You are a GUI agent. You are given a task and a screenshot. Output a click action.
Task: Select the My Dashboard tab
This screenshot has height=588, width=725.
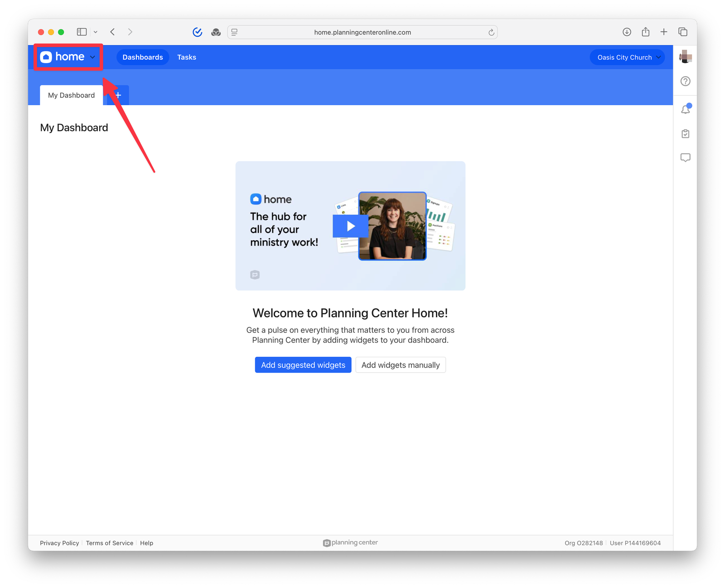coord(71,95)
